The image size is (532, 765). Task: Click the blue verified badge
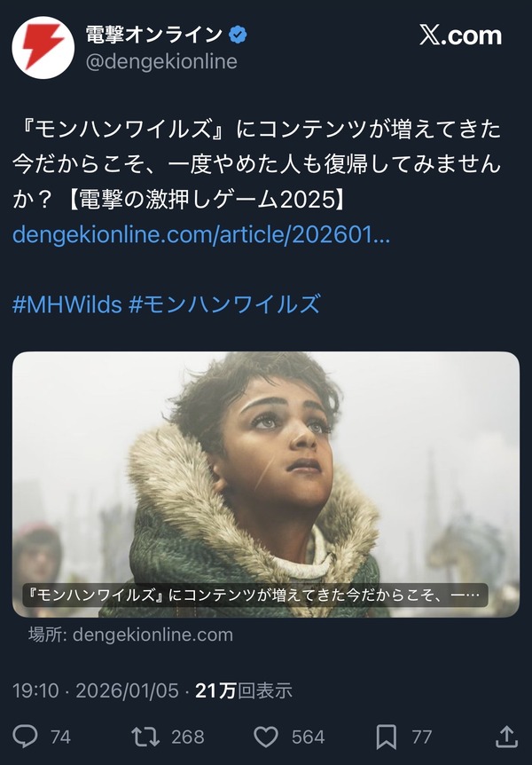coord(238,35)
